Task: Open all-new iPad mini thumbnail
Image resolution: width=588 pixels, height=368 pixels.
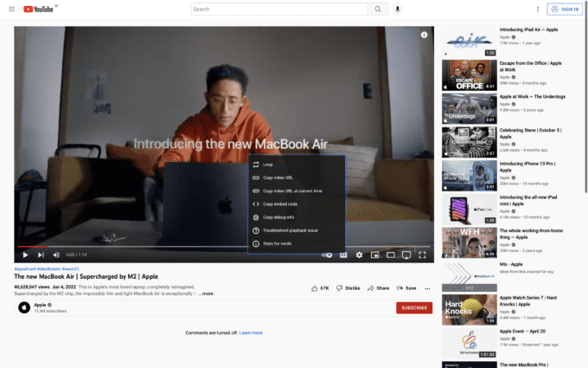Action: pos(470,210)
